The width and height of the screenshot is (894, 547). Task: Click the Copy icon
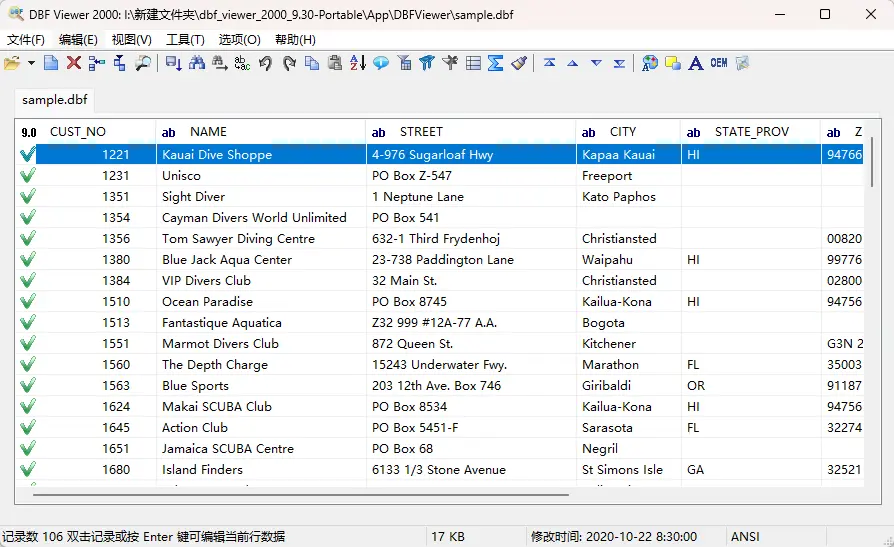point(312,63)
